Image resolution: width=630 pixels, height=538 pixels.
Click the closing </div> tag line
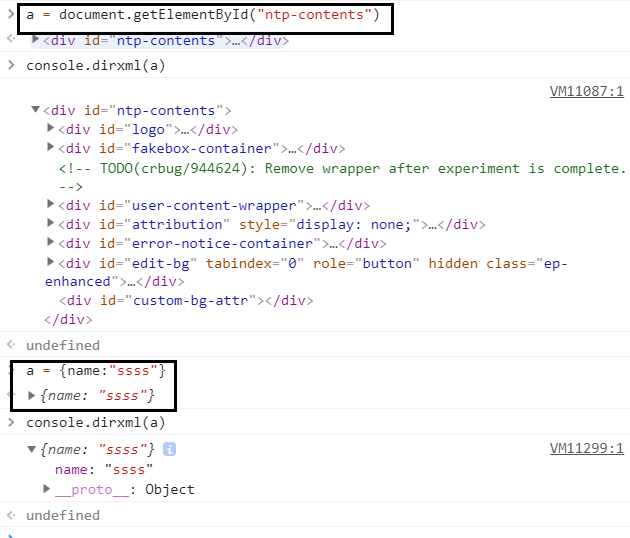click(x=68, y=319)
